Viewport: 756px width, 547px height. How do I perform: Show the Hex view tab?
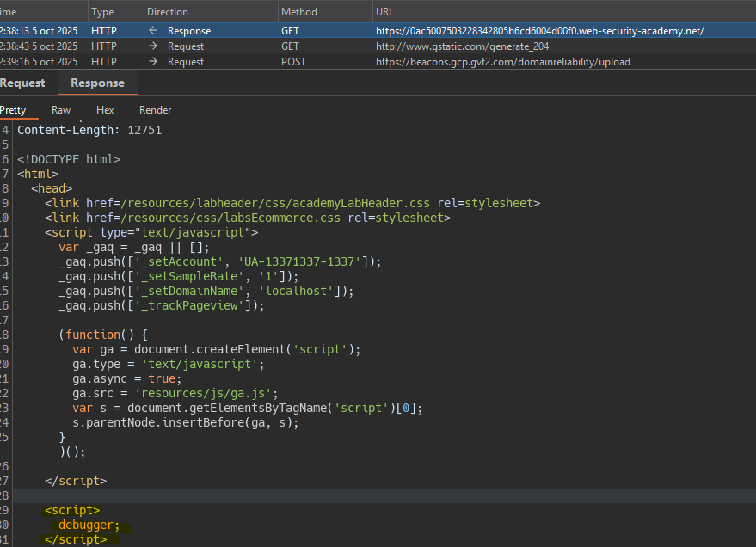(x=105, y=110)
